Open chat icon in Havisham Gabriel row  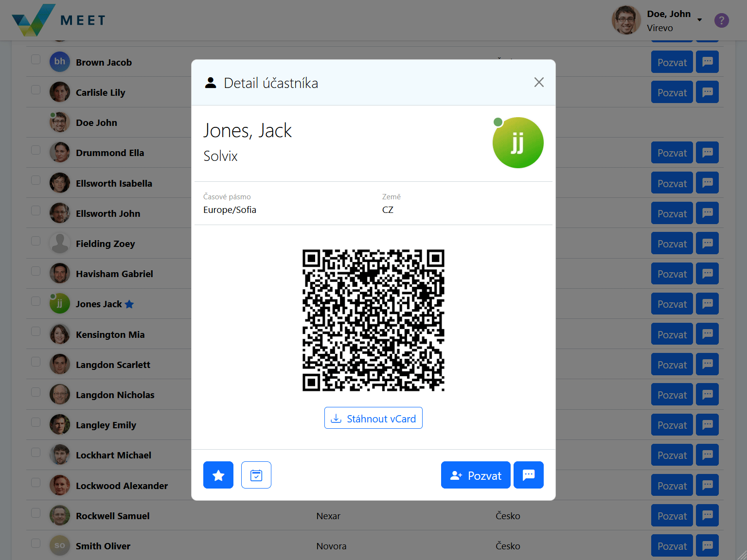(x=707, y=273)
